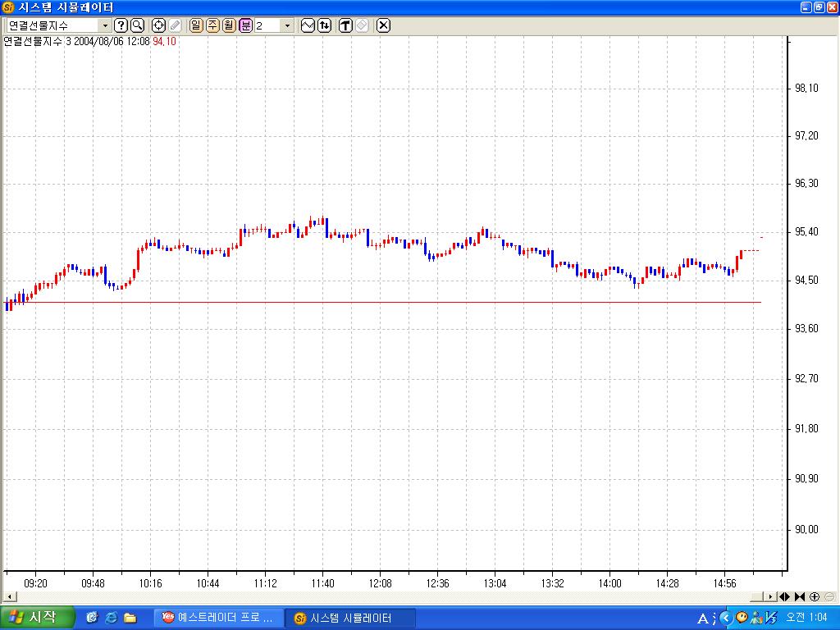Select the text T tool icon
The height and width of the screenshot is (630, 840).
pyautogui.click(x=345, y=25)
